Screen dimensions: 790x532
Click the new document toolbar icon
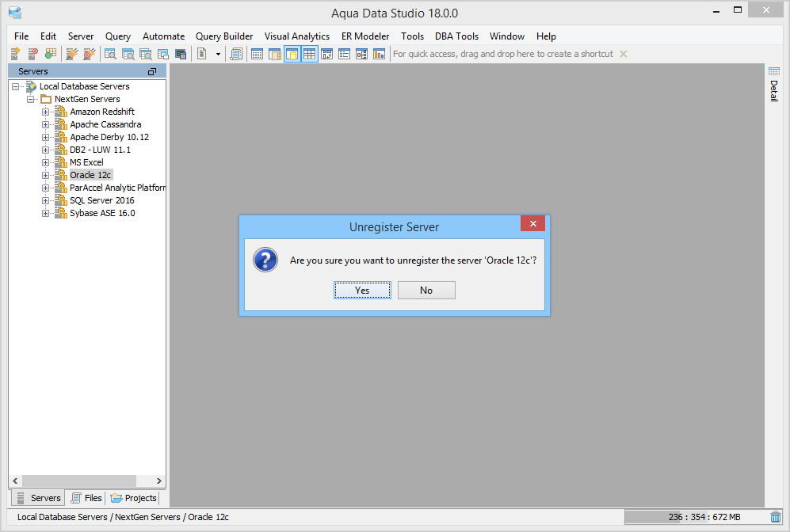[x=202, y=54]
